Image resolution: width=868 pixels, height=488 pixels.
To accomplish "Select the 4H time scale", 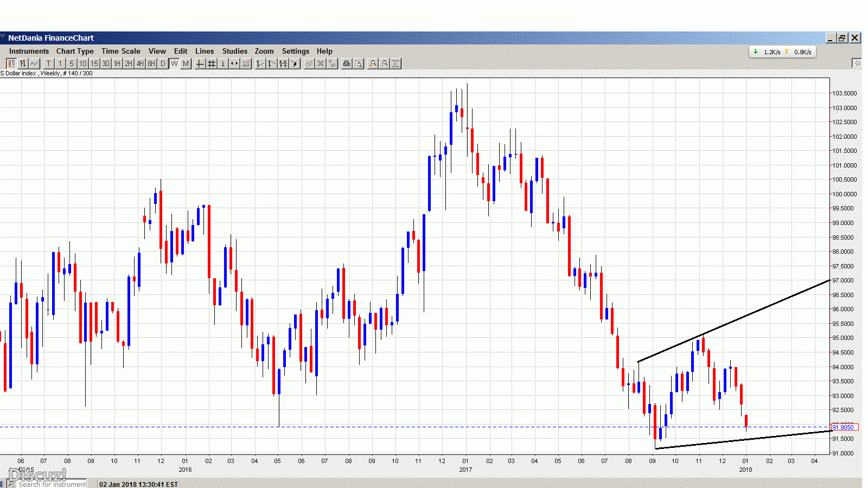I will 140,63.
